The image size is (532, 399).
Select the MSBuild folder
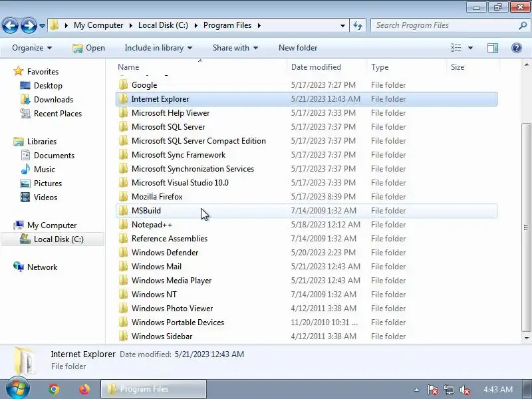307,211
